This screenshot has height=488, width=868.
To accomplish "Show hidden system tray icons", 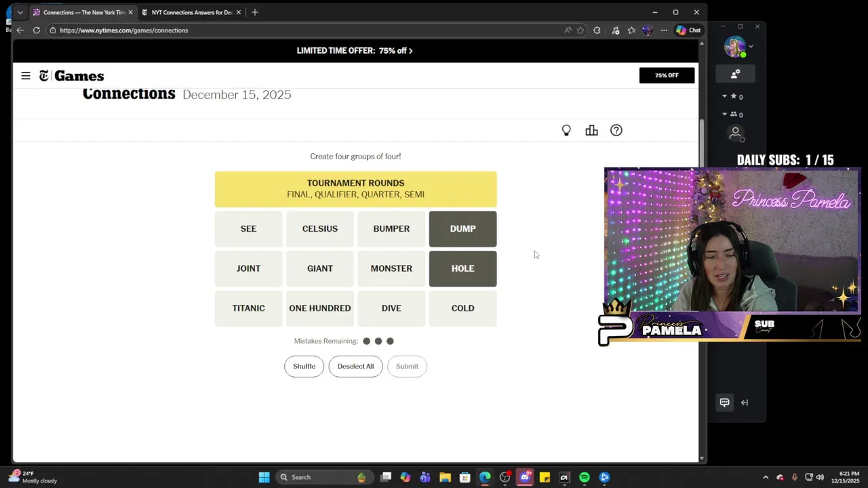I will pyautogui.click(x=766, y=477).
